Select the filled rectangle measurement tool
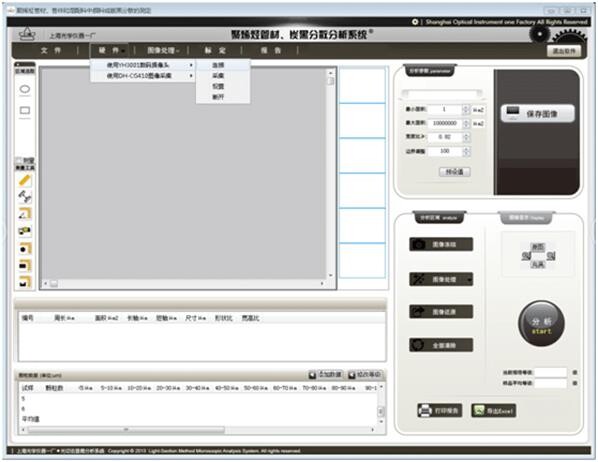 (25, 266)
